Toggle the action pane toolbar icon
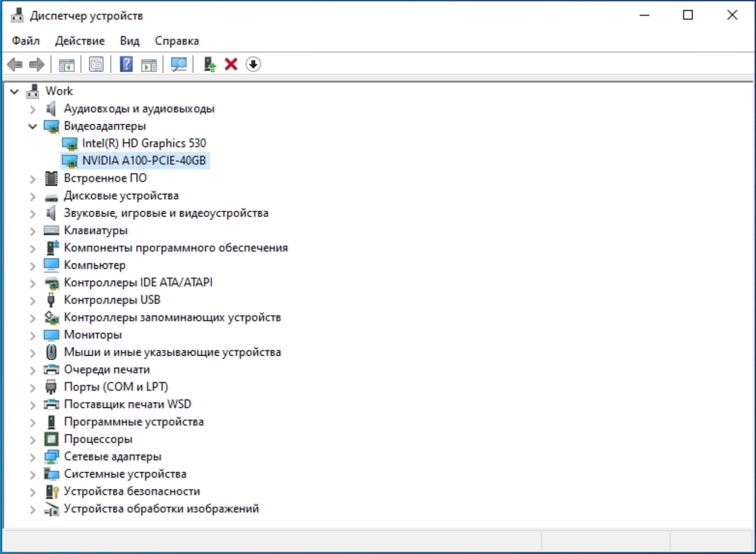The width and height of the screenshot is (756, 554). pyautogui.click(x=148, y=64)
